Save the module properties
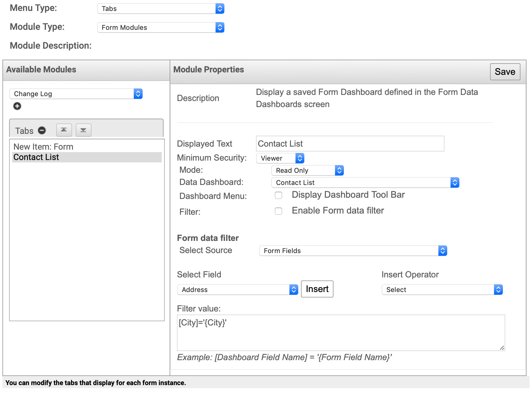 pyautogui.click(x=505, y=72)
